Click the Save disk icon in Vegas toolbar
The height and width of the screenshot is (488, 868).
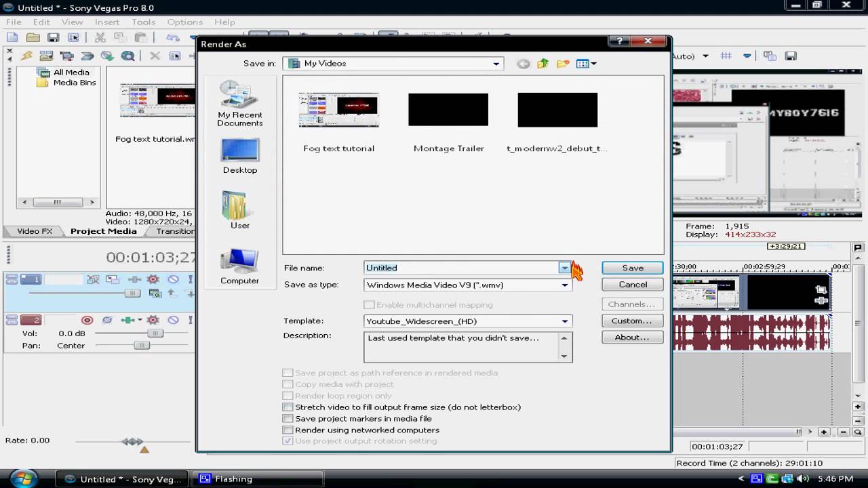pyautogui.click(x=53, y=38)
